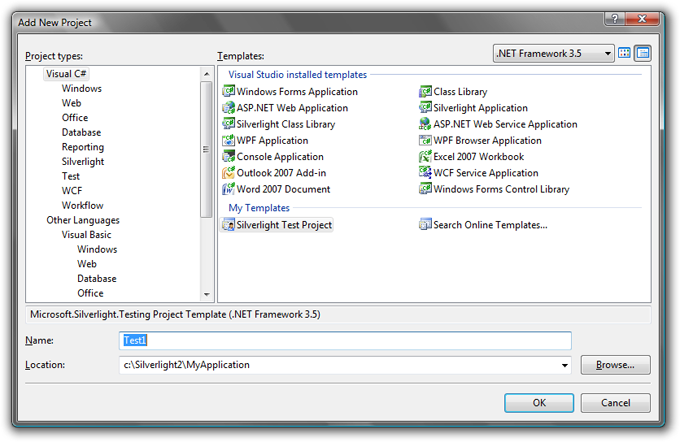
Task: Click project types scroll up arrow
Action: coord(206,74)
